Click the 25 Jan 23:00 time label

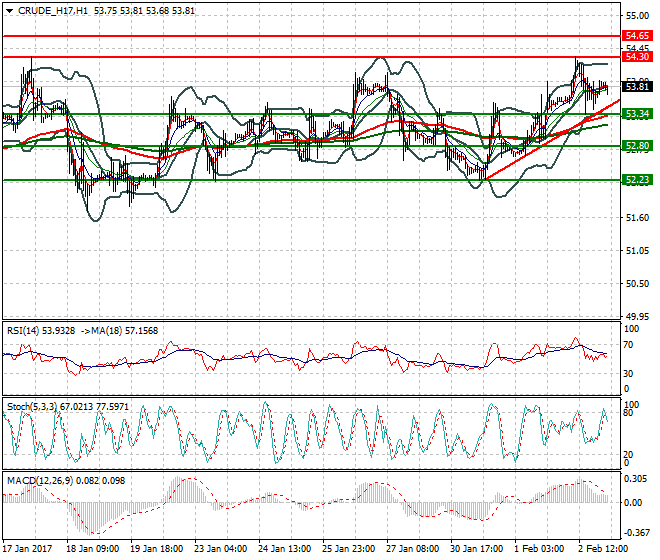pos(349,549)
